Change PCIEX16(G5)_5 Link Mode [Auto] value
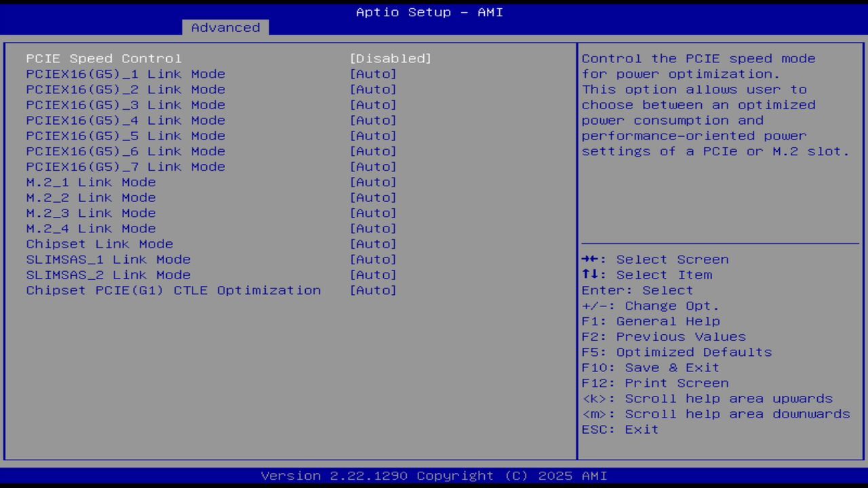The width and height of the screenshot is (868, 488). pyautogui.click(x=372, y=136)
